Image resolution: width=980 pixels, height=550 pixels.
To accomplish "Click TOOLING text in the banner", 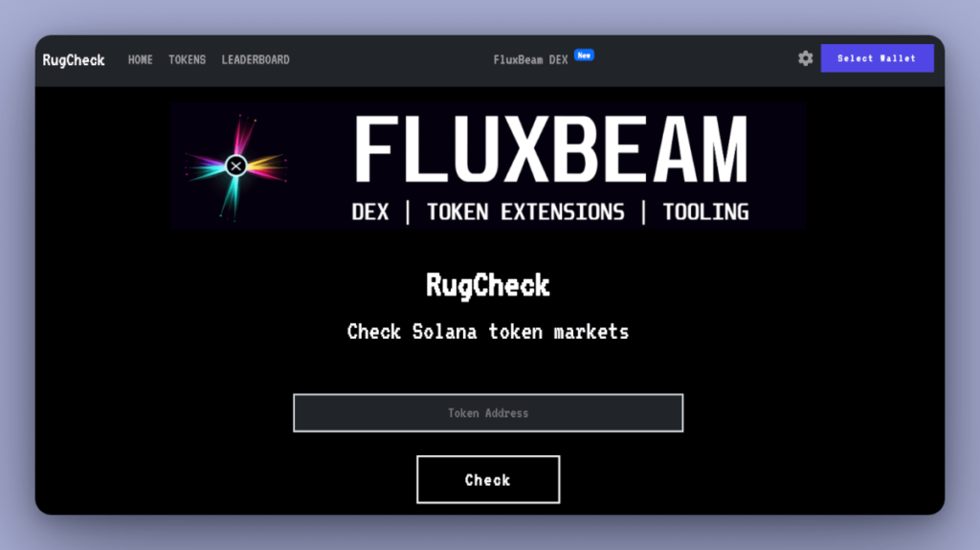I will [x=705, y=212].
